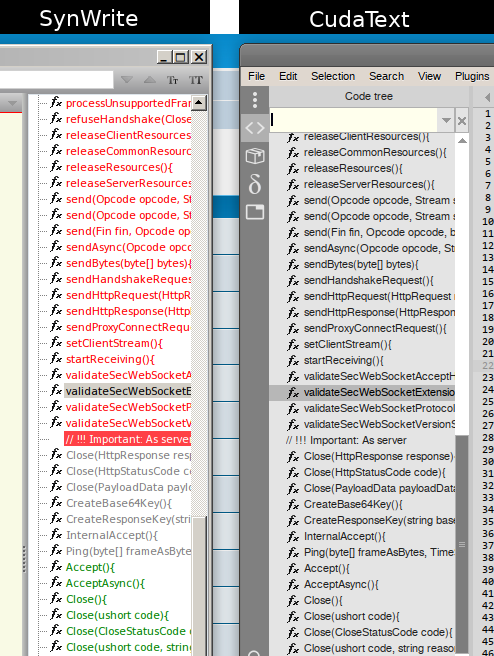
Task: Click fx icon beside setClientStream in CudaText
Action: click(293, 345)
